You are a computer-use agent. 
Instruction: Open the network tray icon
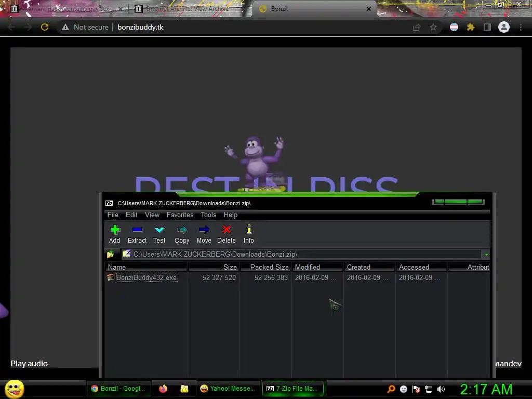(429, 389)
